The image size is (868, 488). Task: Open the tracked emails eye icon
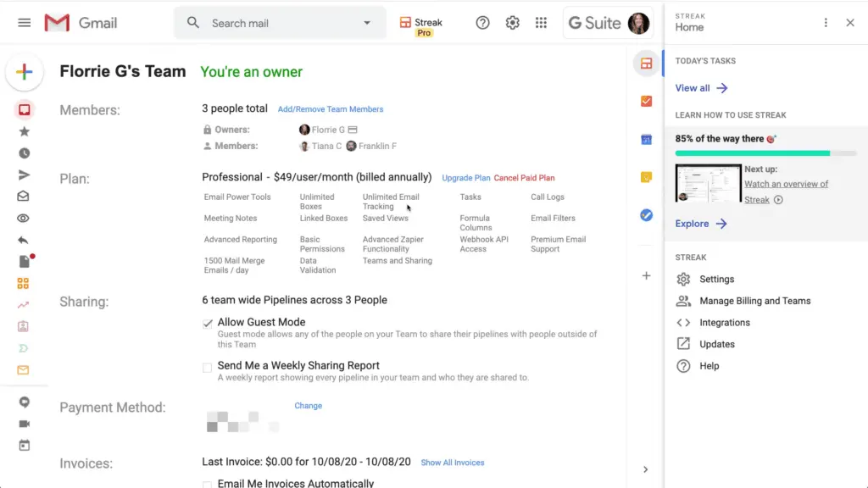[23, 218]
